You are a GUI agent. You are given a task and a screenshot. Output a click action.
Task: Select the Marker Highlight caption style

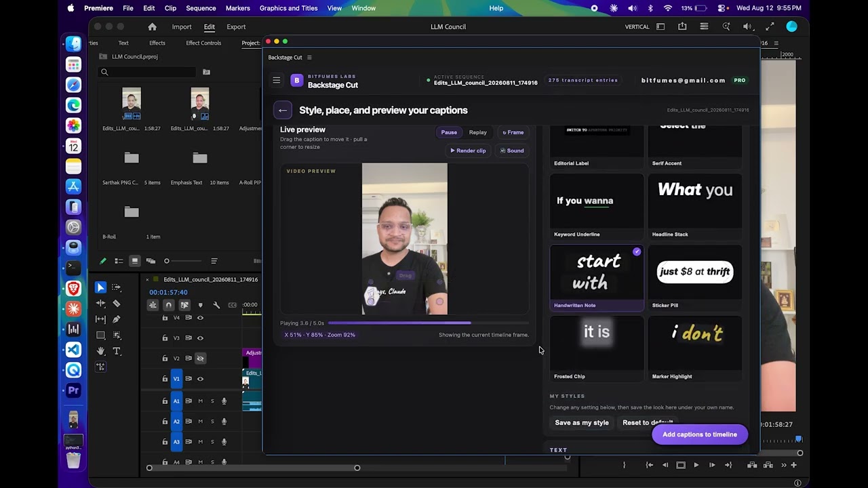(695, 348)
